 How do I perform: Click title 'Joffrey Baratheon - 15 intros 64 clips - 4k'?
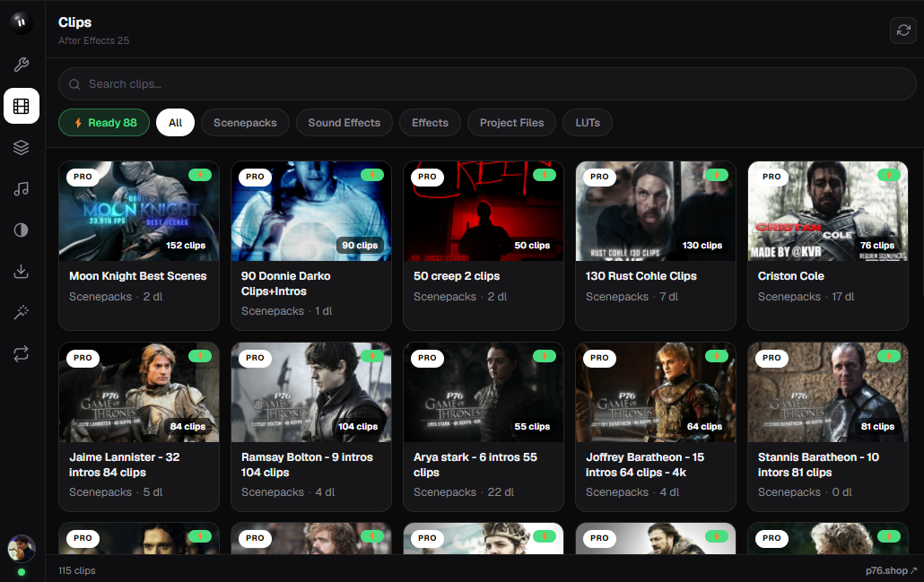click(645, 465)
